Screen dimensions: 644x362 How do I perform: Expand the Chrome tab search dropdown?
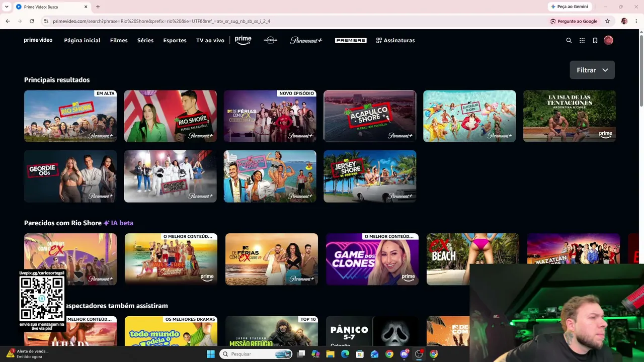[7, 7]
